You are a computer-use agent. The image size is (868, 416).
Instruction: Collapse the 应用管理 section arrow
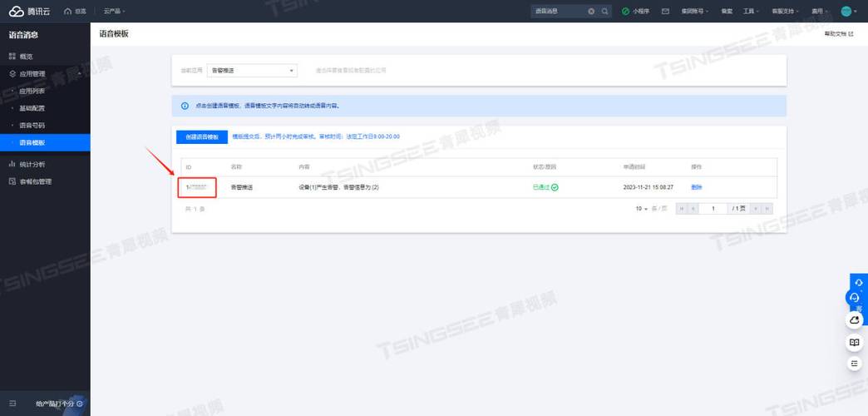80,74
